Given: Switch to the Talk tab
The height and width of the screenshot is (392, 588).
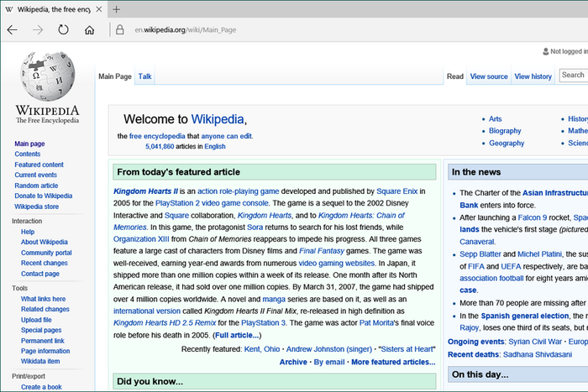Looking at the screenshot, I should point(144,76).
